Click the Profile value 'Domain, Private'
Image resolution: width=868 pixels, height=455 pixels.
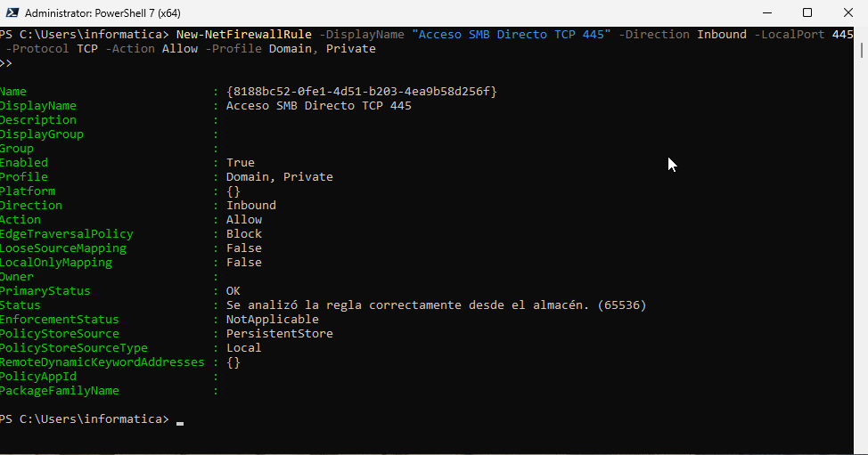point(280,177)
